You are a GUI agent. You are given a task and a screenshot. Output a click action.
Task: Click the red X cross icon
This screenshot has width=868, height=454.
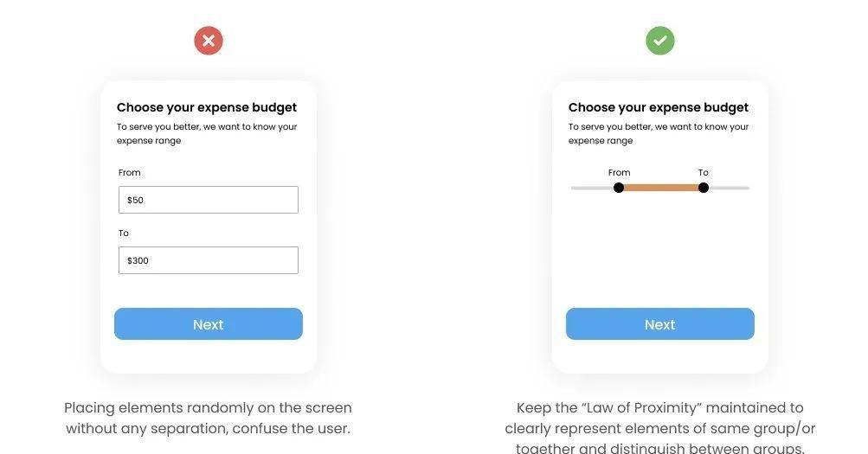tap(209, 41)
